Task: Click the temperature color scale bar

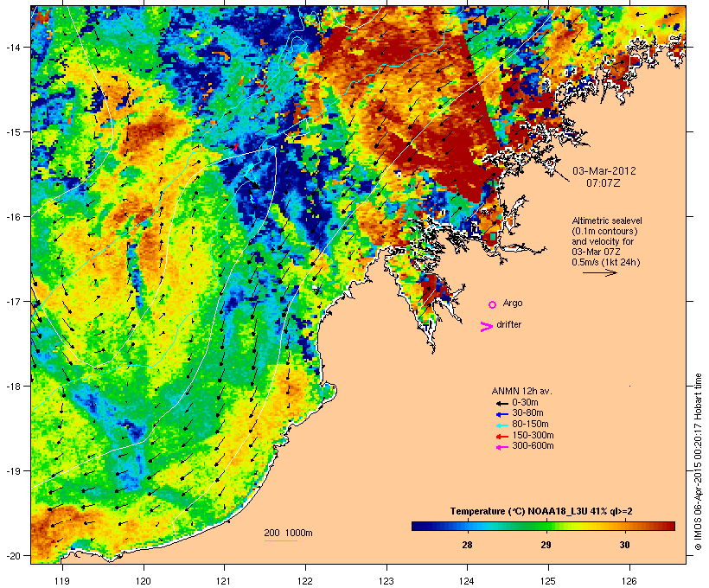Action: [543, 526]
